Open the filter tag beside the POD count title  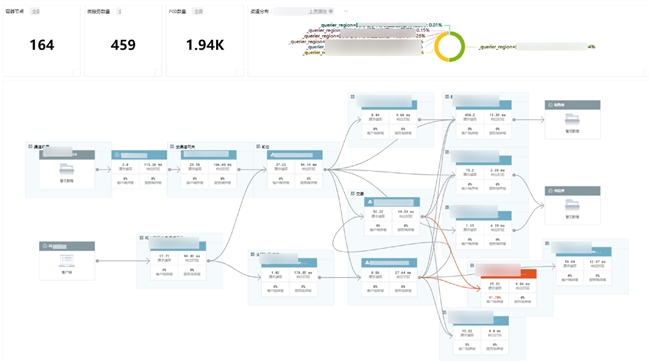(x=198, y=11)
